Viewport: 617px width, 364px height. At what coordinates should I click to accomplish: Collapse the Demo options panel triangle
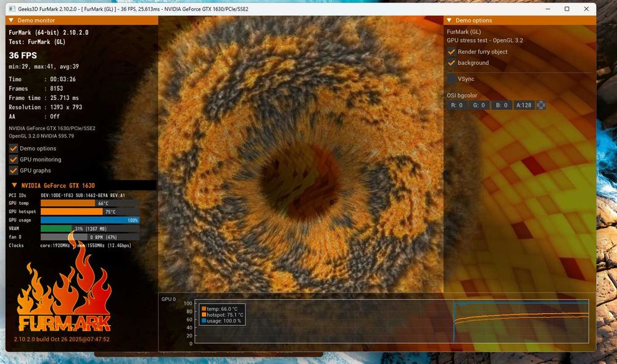pos(449,20)
